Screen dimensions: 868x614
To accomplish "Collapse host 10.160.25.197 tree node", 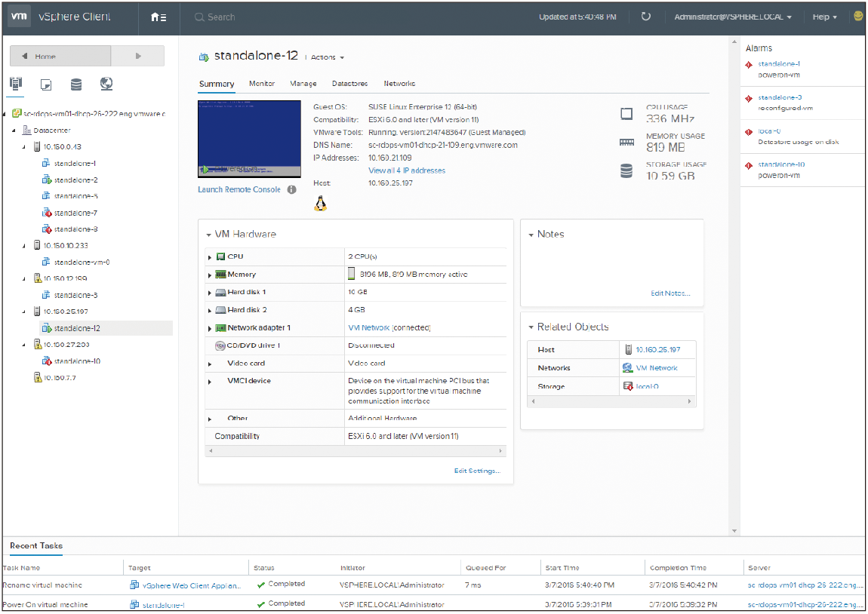I will pyautogui.click(x=24, y=312).
